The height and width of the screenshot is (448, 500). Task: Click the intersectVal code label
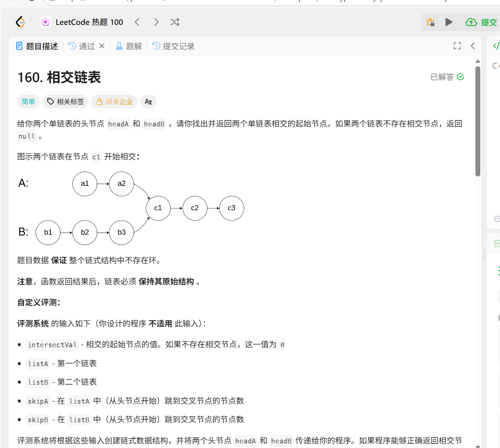52,345
